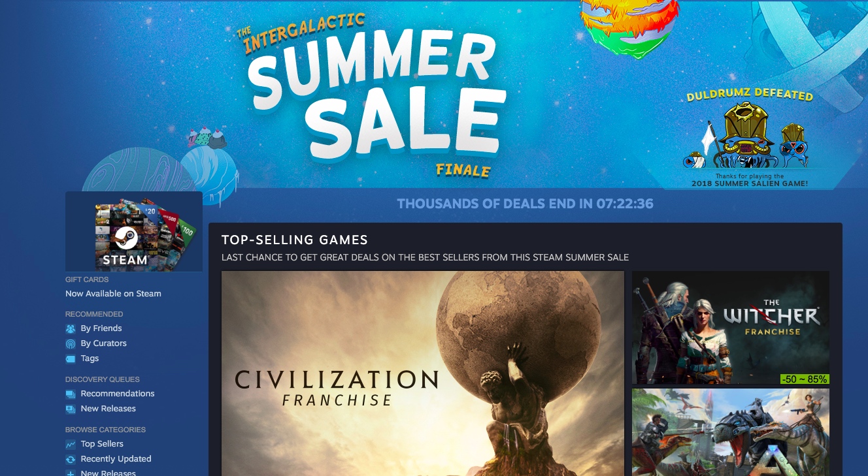Click the Steam logo on gift cards
The width and height of the screenshot is (868, 476).
125,239
